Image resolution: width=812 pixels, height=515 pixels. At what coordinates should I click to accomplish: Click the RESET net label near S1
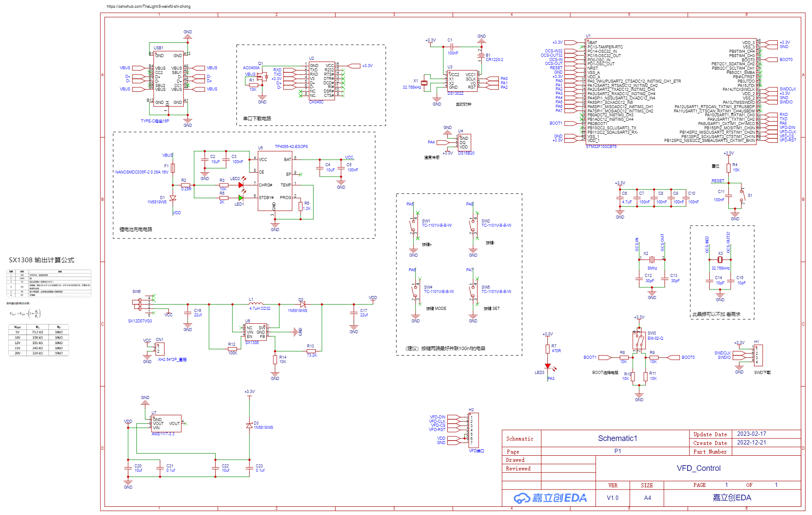coord(718,181)
